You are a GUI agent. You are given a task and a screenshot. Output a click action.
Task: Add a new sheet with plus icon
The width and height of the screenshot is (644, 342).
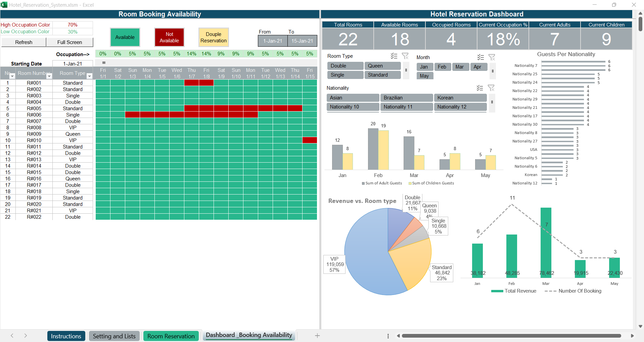317,336
